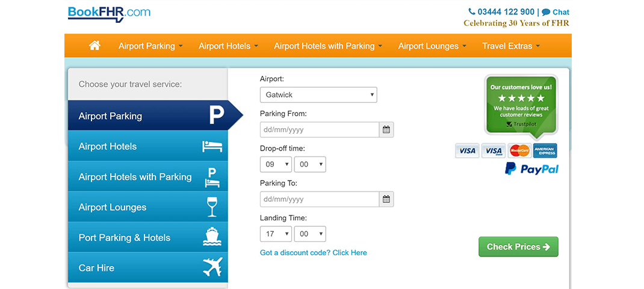644x289 pixels.
Task: Select the Car Hire service tab
Action: [147, 268]
